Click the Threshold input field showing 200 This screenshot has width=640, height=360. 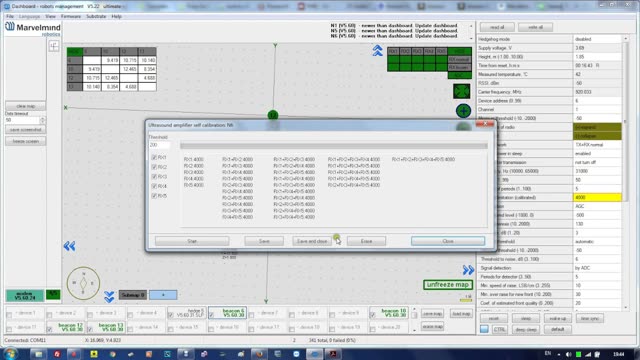point(159,145)
